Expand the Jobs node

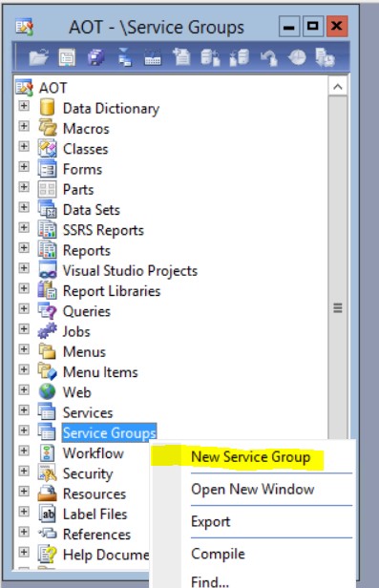pos(24,329)
